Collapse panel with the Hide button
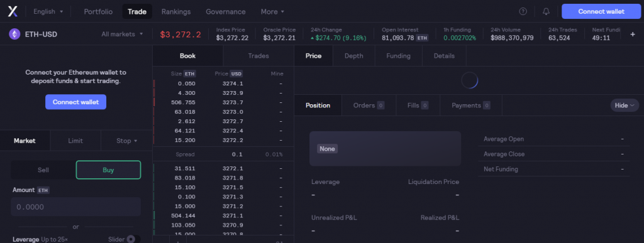Screen dimensions: 644x243 (x=625, y=105)
